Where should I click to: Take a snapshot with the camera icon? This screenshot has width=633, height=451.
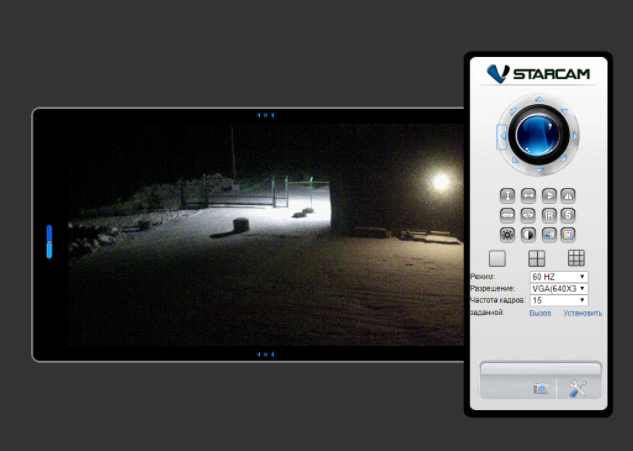click(541, 389)
